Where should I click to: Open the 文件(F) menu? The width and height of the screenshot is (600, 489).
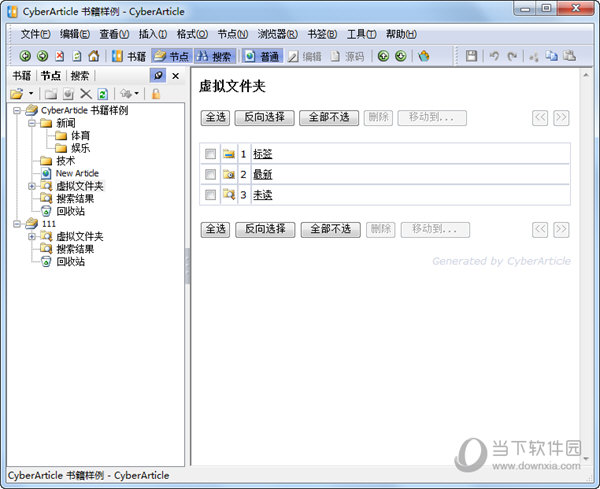(x=35, y=34)
